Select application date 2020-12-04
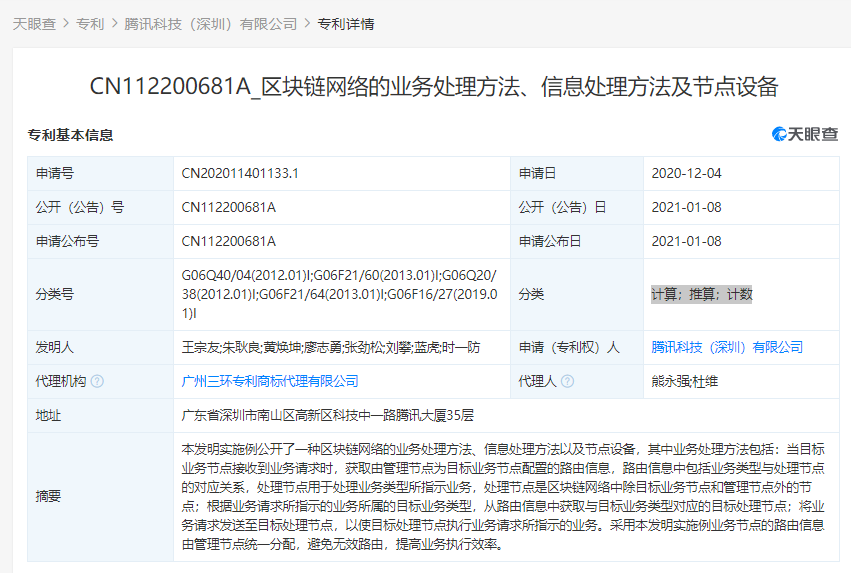851x573 pixels. point(687,174)
